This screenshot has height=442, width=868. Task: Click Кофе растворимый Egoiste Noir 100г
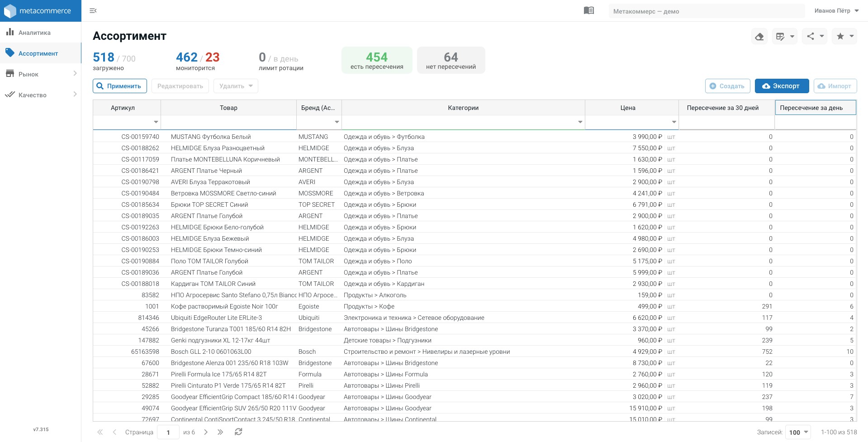click(224, 306)
